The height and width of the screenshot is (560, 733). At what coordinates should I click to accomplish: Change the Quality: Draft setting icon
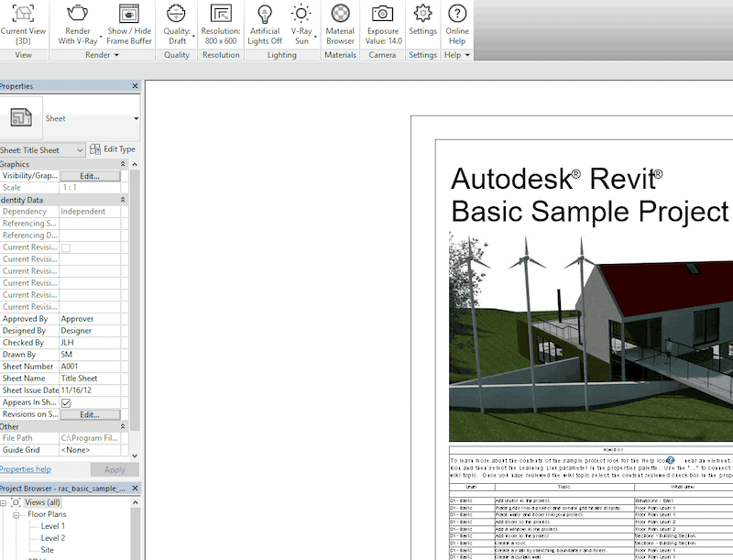click(176, 14)
